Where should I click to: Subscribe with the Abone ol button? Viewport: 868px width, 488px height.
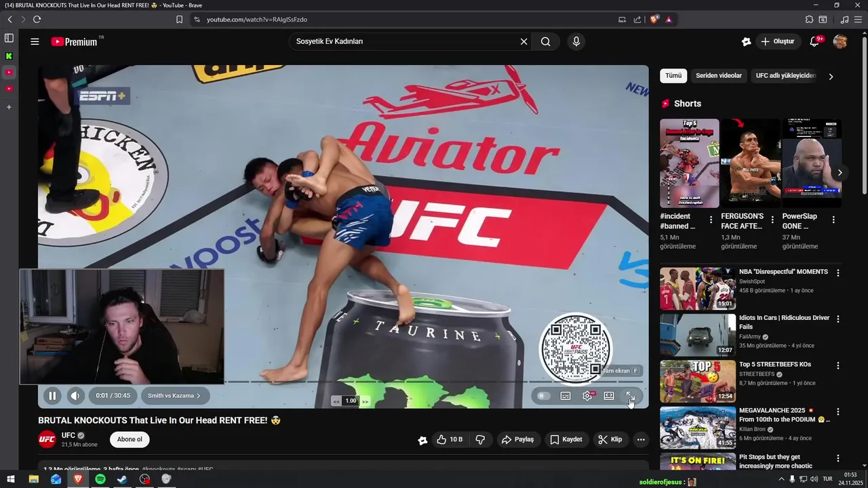[130, 439]
